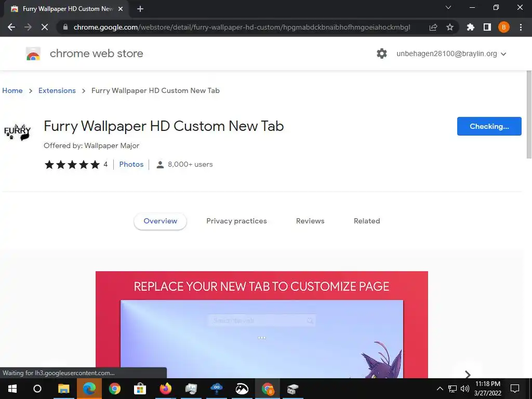This screenshot has height=399, width=532.
Task: Close the Furry Wallpaper tab
Action: 121,9
